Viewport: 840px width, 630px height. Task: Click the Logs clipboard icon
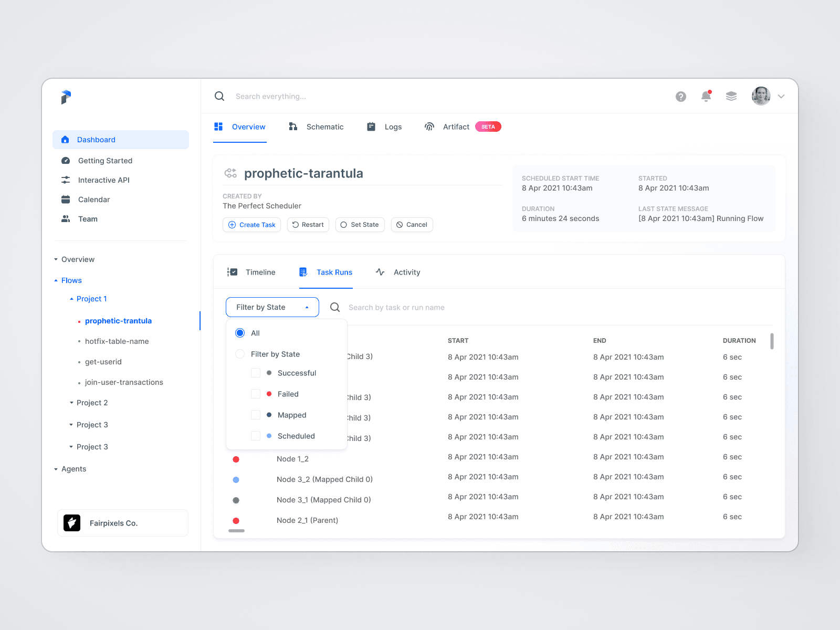click(x=371, y=127)
